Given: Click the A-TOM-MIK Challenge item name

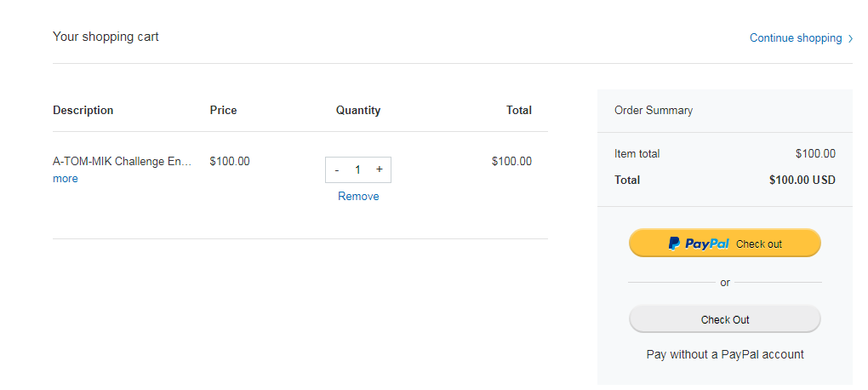Looking at the screenshot, I should coord(122,161).
